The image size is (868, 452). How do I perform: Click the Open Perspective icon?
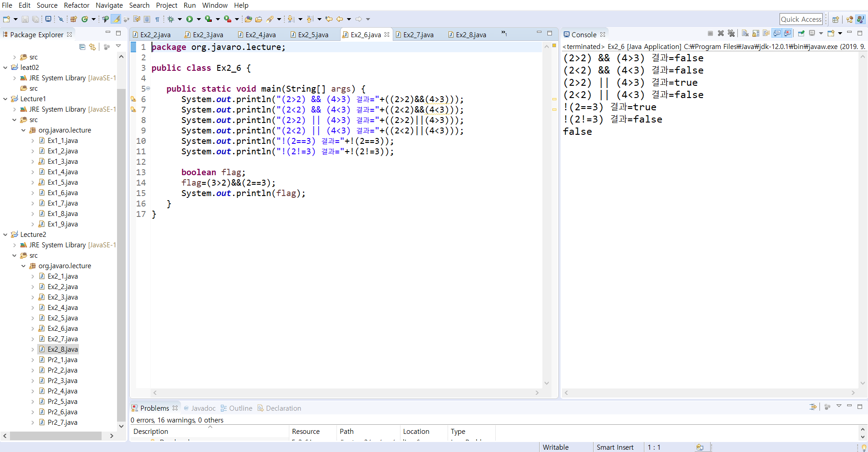tap(835, 19)
